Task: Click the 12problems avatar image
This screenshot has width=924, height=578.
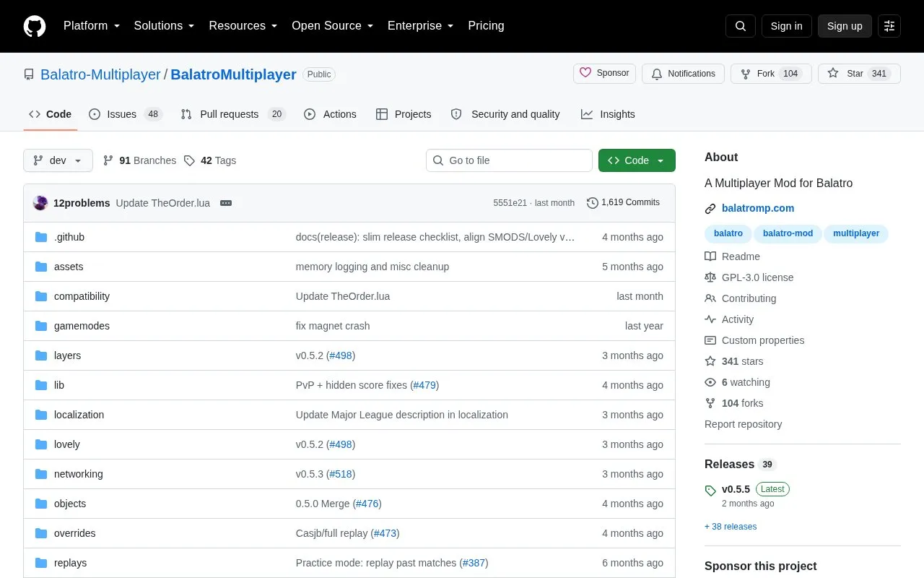Action: click(40, 203)
